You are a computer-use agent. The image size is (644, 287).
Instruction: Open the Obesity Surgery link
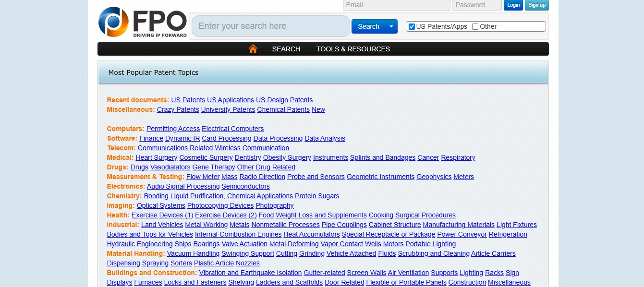(x=287, y=157)
